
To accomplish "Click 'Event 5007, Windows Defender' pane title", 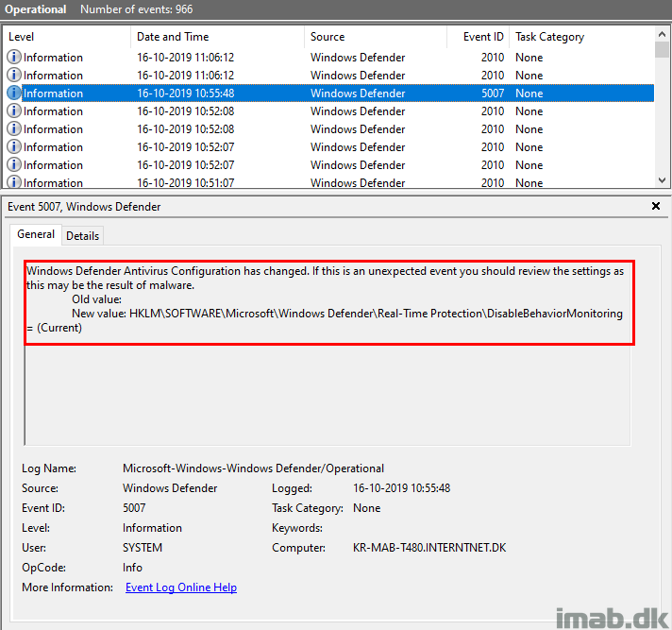I will pyautogui.click(x=84, y=207).
